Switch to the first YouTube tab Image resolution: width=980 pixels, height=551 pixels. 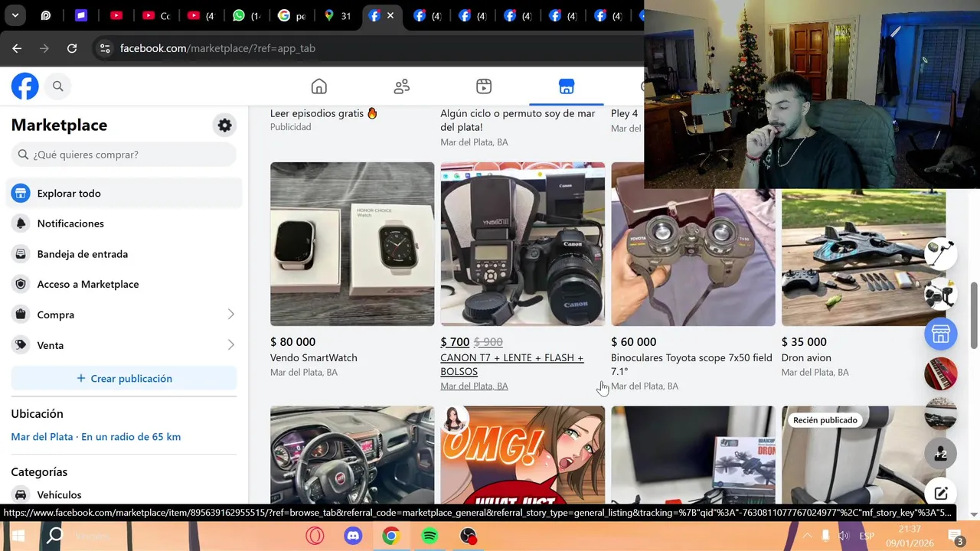[x=116, y=15]
